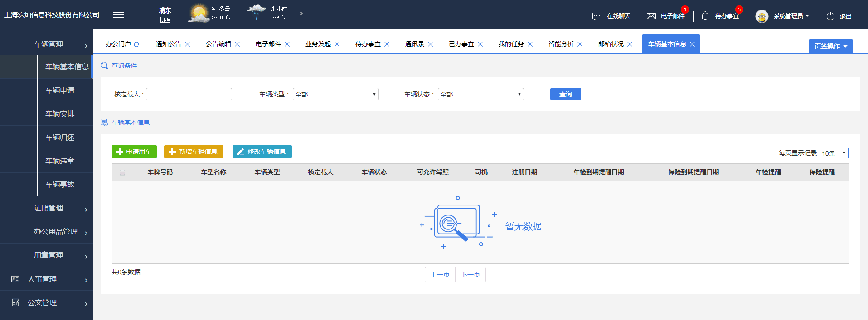Open the records-per-page 10条 dropdown

click(834, 153)
